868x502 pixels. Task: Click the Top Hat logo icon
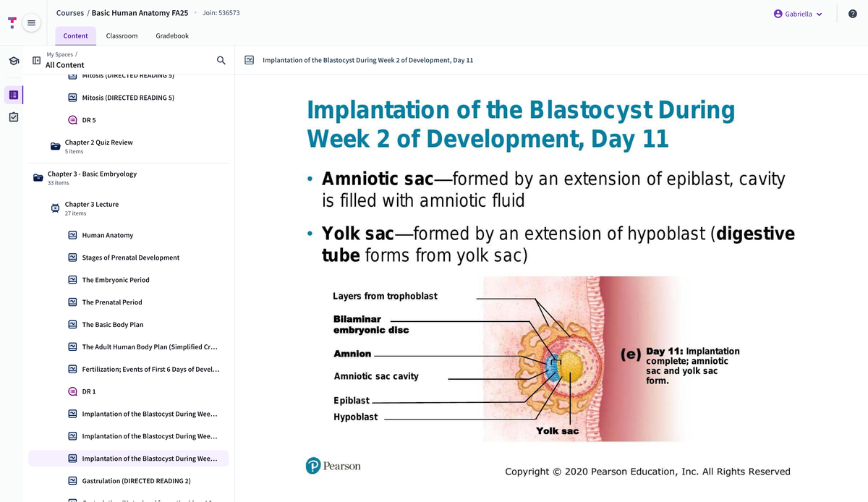tap(12, 23)
